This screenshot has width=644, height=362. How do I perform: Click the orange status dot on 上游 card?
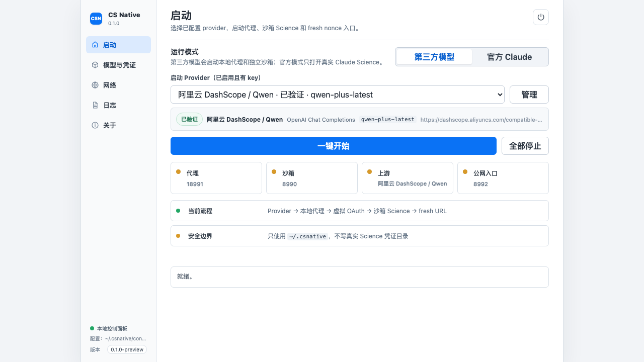click(x=369, y=172)
